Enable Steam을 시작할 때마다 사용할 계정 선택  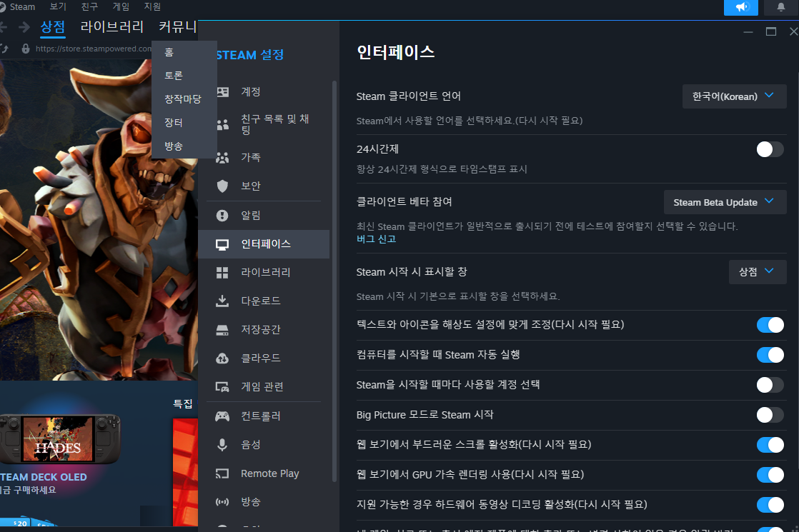coord(770,385)
